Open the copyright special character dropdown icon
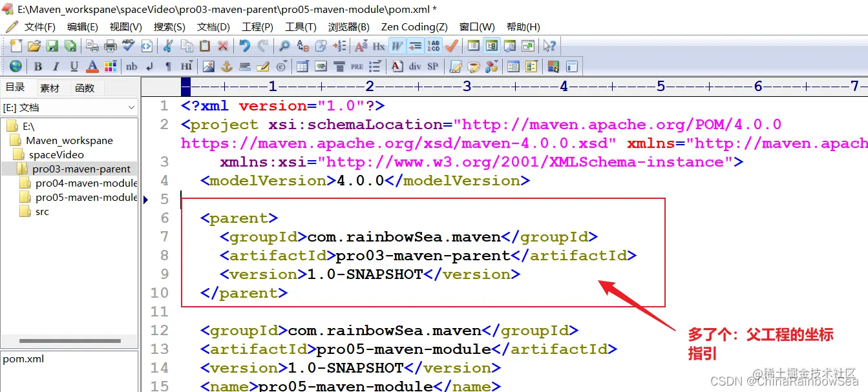The width and height of the screenshot is (868, 392). click(x=281, y=66)
